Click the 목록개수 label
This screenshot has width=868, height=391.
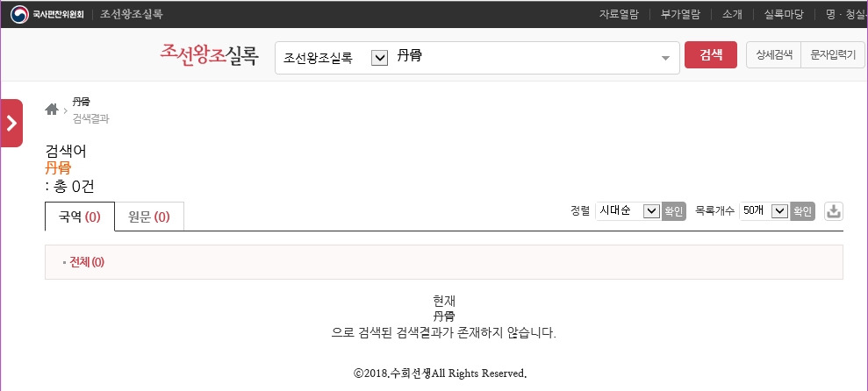tap(714, 210)
